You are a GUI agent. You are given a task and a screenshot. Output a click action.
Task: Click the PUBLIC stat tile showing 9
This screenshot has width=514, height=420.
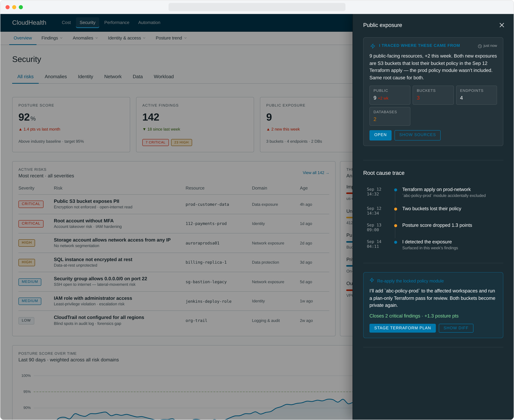tap(390, 95)
